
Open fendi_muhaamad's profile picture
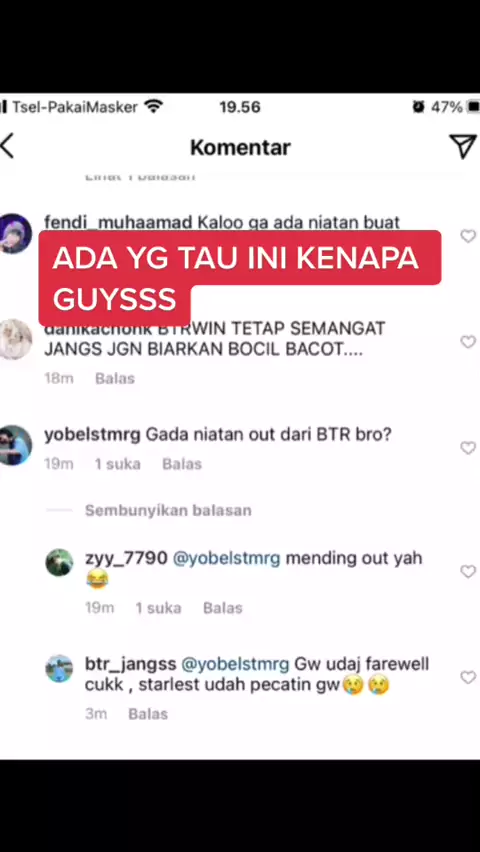click(15, 234)
